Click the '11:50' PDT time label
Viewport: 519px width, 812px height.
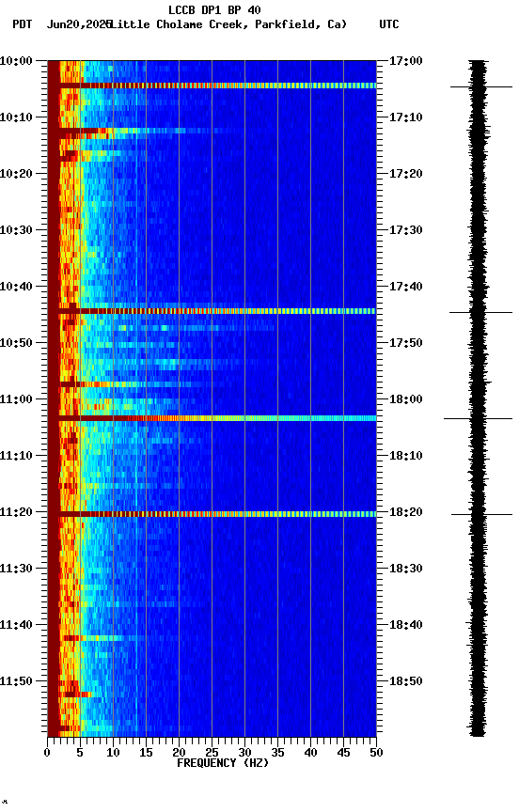tap(16, 681)
